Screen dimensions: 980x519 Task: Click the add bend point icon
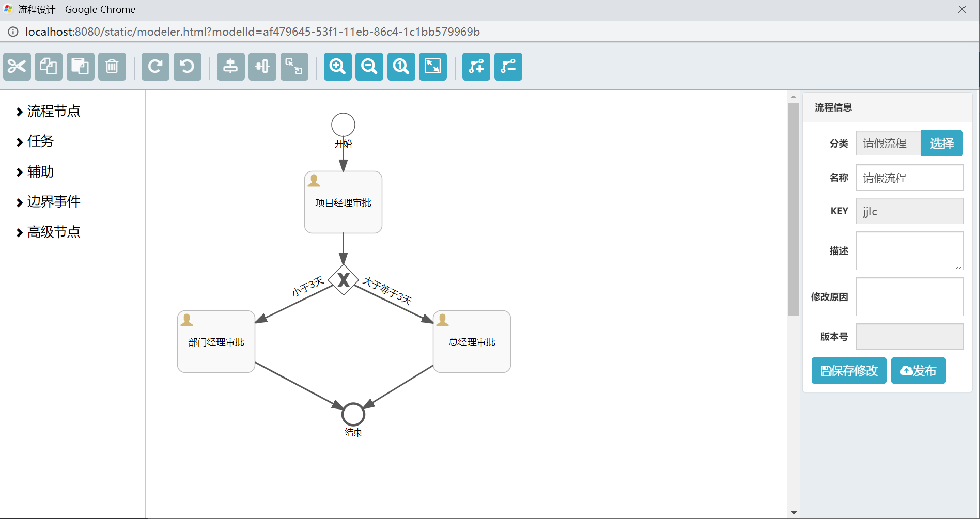(476, 67)
